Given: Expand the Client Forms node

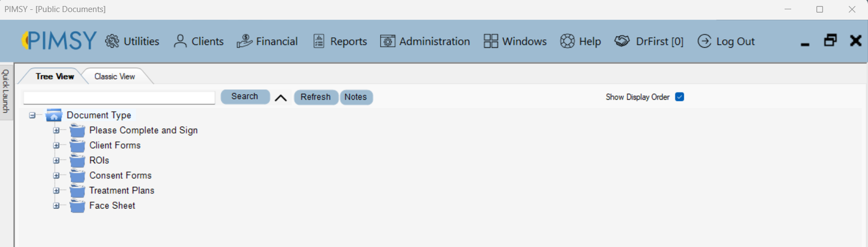Looking at the screenshot, I should pyautogui.click(x=56, y=146).
